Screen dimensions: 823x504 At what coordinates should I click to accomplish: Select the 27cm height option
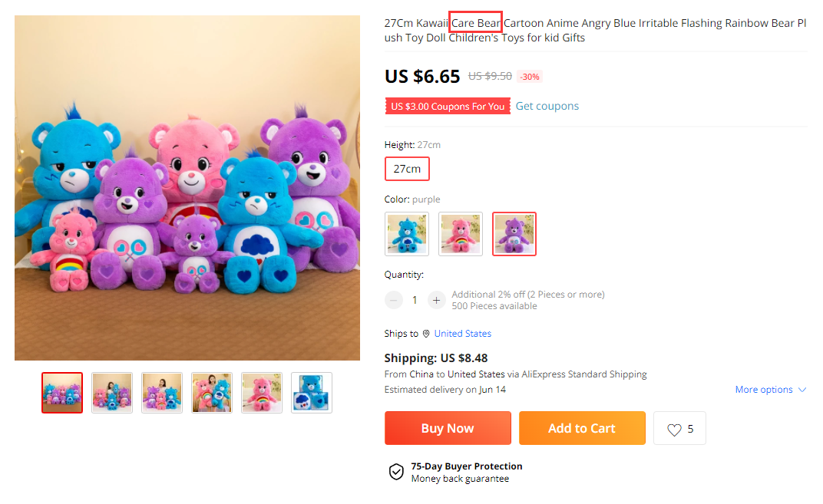click(x=407, y=169)
